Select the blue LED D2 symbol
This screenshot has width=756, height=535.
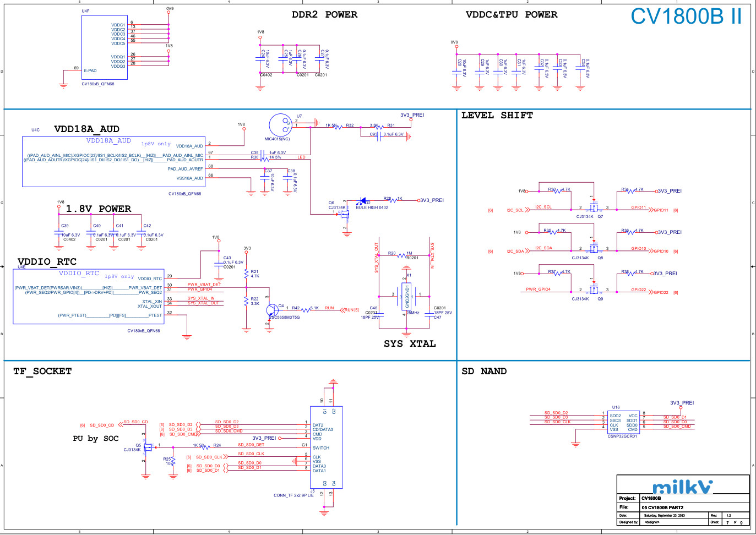click(x=362, y=201)
